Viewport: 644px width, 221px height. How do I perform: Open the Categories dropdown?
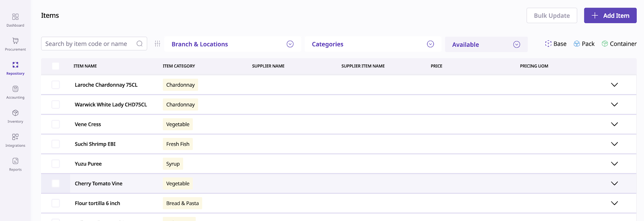[x=372, y=44]
